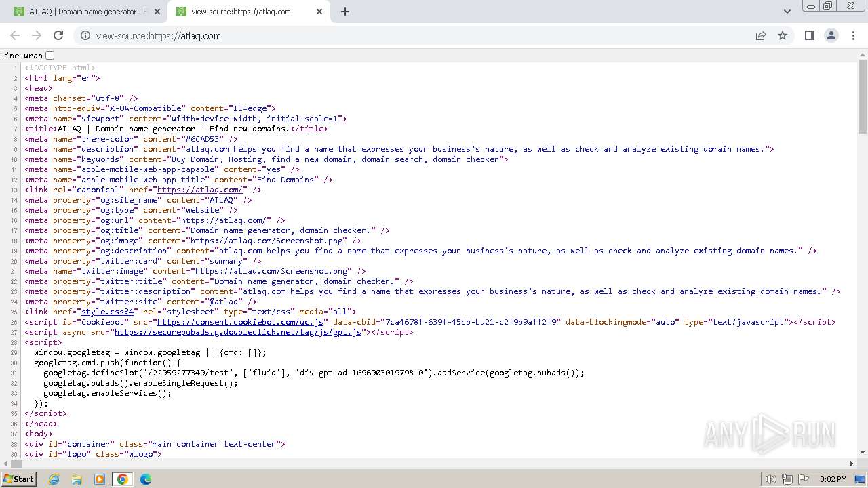Screen dimensions: 868x488
Task: Open the Chrome three-dot menu
Action: pyautogui.click(x=852, y=35)
